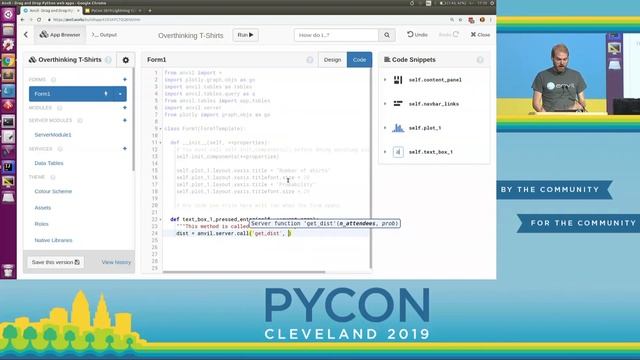
Task: Open Data Tables service
Action: tap(49, 163)
